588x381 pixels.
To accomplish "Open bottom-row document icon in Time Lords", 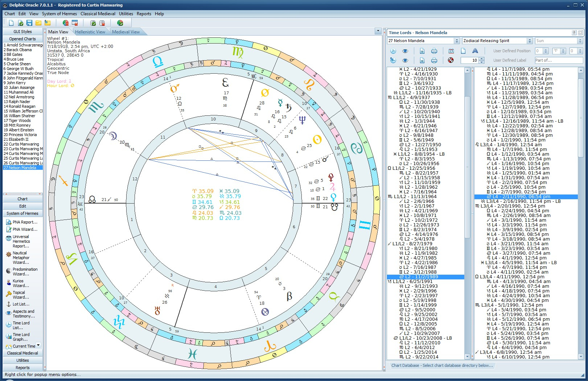I will coord(422,60).
